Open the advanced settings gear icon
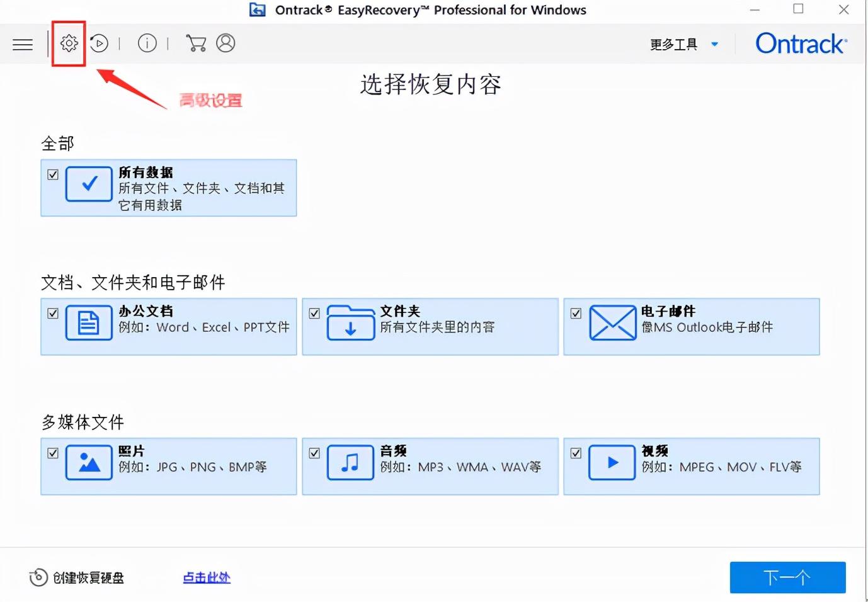 click(68, 43)
